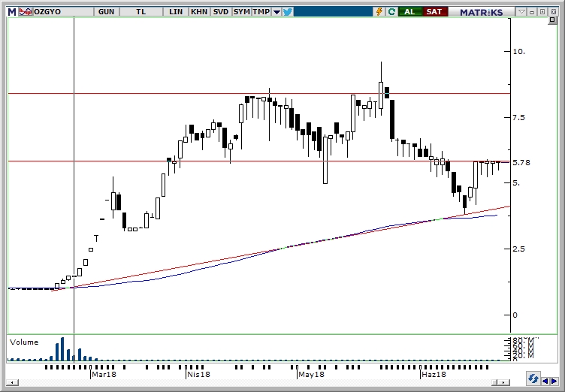The height and width of the screenshot is (392, 565).
Task: Click the Volume panel label
Action: (24, 342)
